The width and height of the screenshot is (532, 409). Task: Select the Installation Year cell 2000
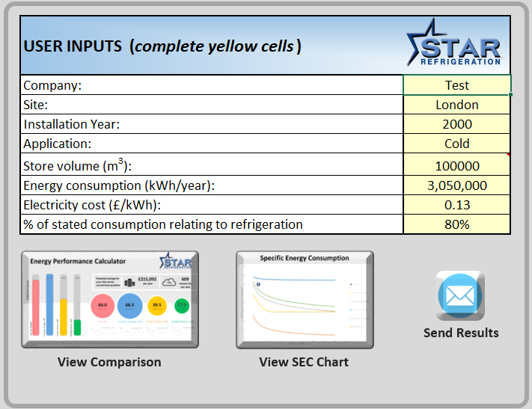[456, 124]
